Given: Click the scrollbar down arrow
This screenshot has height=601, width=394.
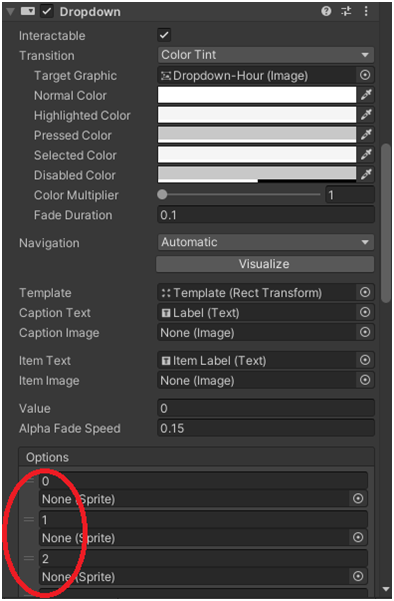Looking at the screenshot, I should coord(386,589).
